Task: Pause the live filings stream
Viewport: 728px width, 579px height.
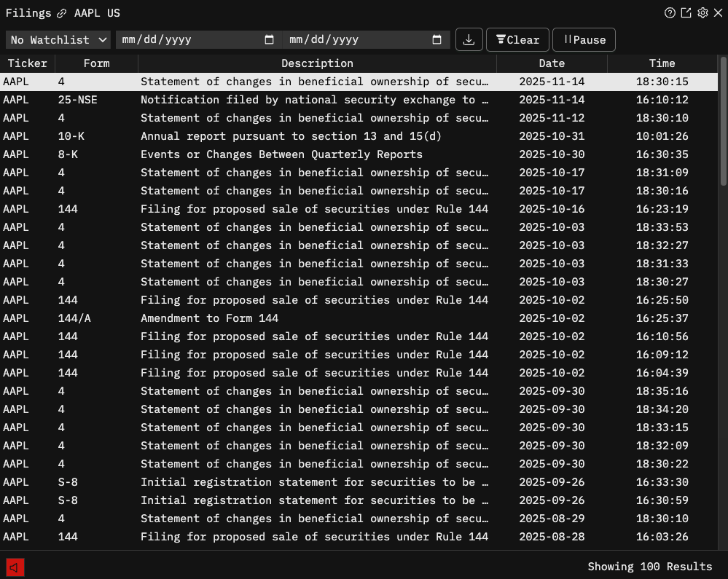Action: 583,39
